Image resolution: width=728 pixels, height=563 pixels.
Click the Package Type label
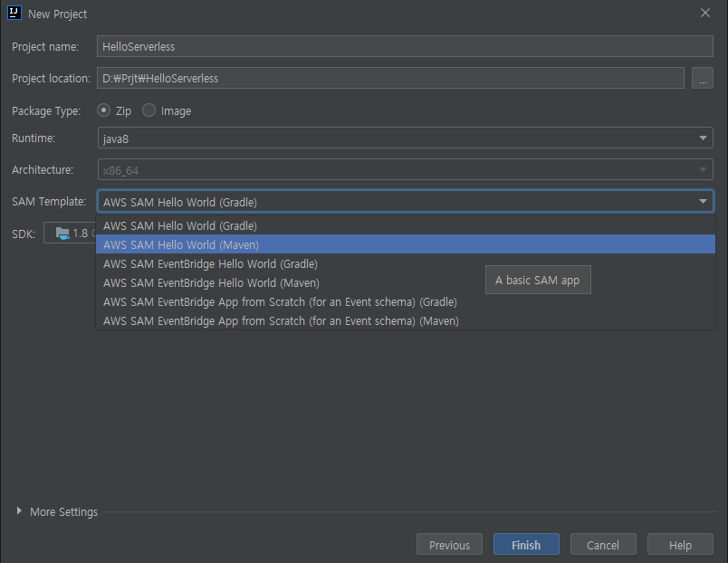coord(46,111)
